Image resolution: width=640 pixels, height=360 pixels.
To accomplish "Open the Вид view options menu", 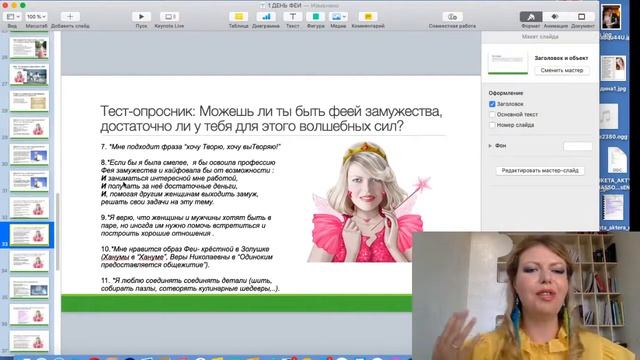I will (x=13, y=17).
